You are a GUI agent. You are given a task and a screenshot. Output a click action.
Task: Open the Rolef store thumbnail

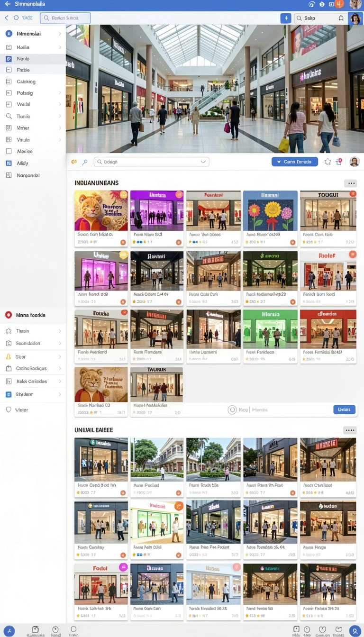328,270
